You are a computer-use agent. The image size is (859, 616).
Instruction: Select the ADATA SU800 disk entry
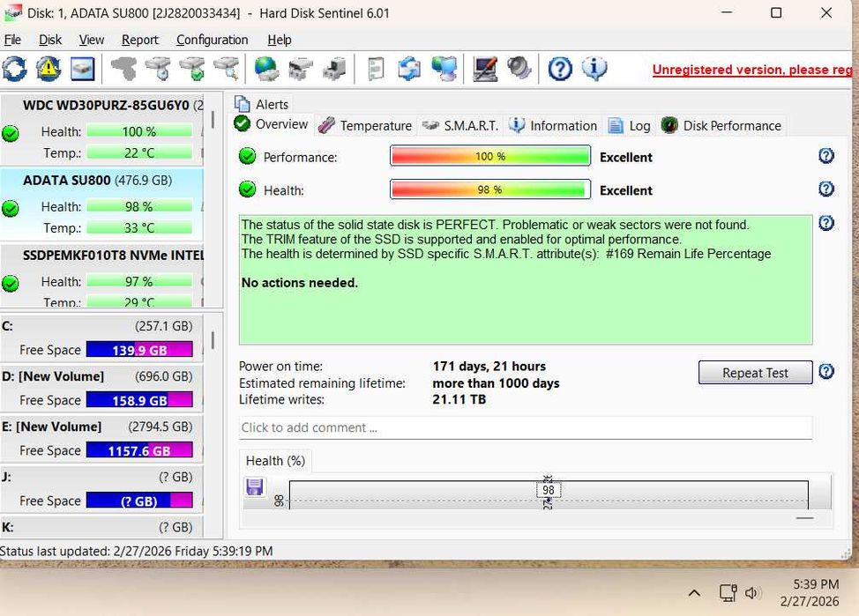tap(102, 204)
